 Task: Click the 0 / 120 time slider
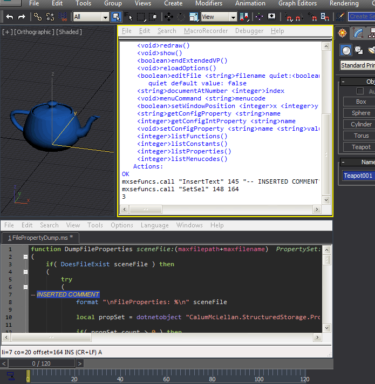coord(42,363)
